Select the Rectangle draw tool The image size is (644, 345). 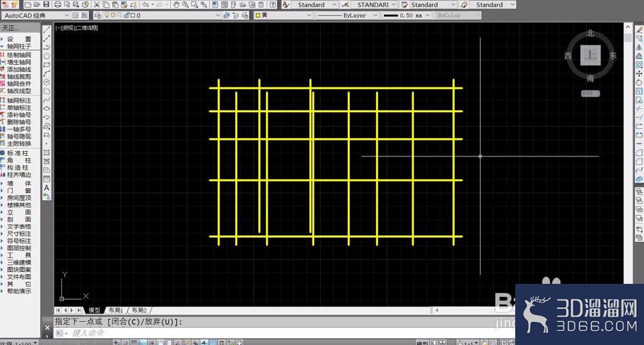coord(47,64)
